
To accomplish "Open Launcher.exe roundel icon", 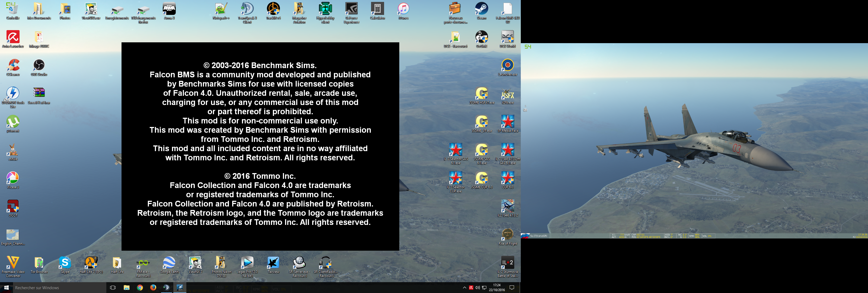I will (x=508, y=68).
